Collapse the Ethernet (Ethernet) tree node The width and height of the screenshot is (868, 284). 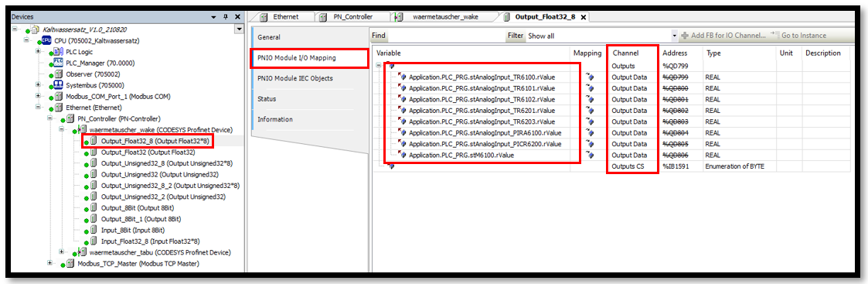click(x=39, y=107)
